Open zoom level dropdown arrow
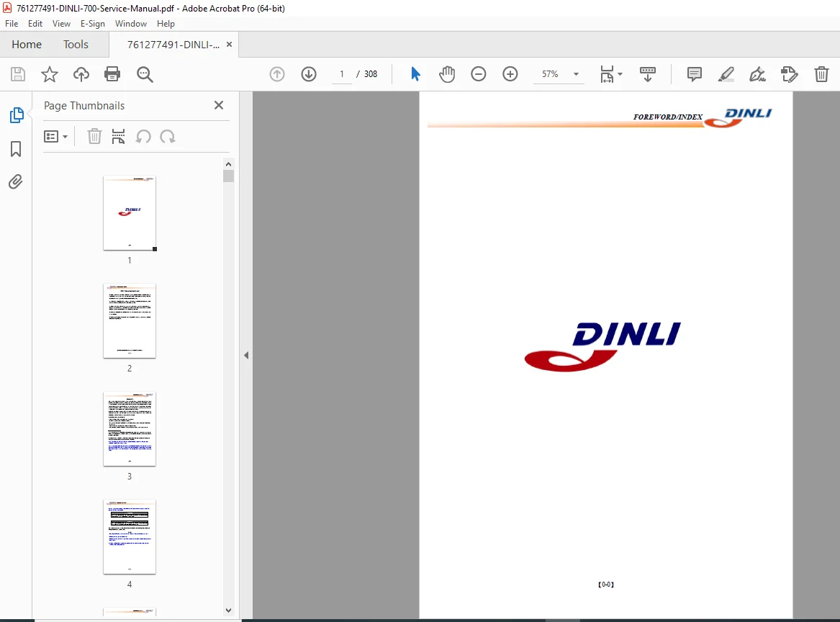840x622 pixels. [x=576, y=74]
